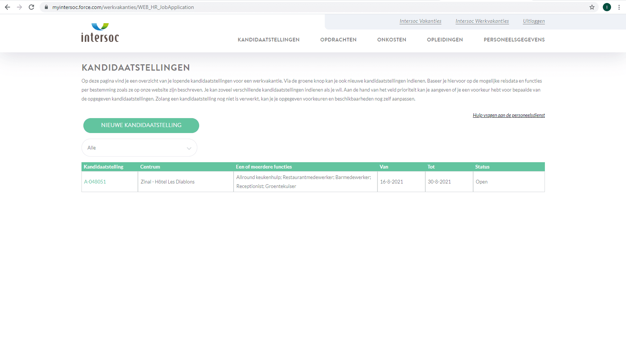Click the Zinal - Hôtel Les Diablons cell
Screen dimensions: 626x364
[186, 182]
